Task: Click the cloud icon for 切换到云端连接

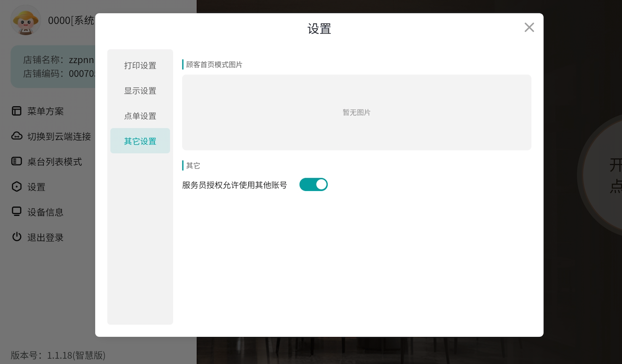Action: pyautogui.click(x=17, y=136)
